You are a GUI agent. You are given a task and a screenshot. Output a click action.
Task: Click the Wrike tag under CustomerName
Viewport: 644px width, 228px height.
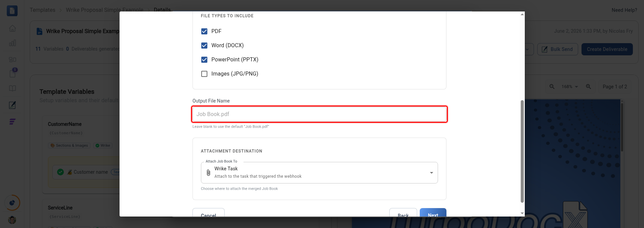tap(103, 145)
